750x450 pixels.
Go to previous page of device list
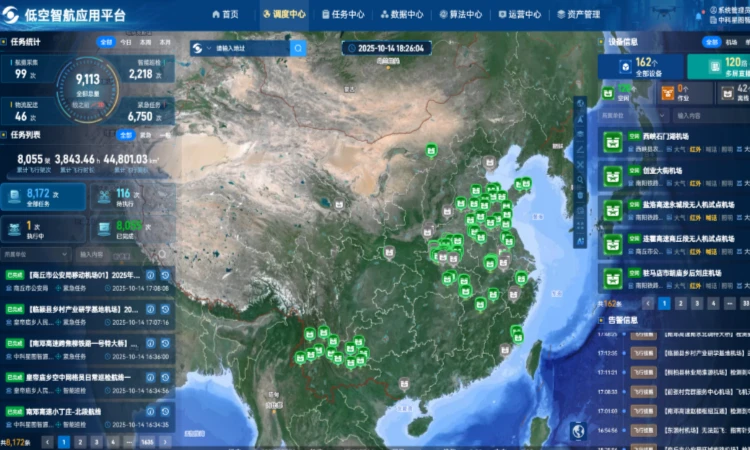[x=648, y=303]
